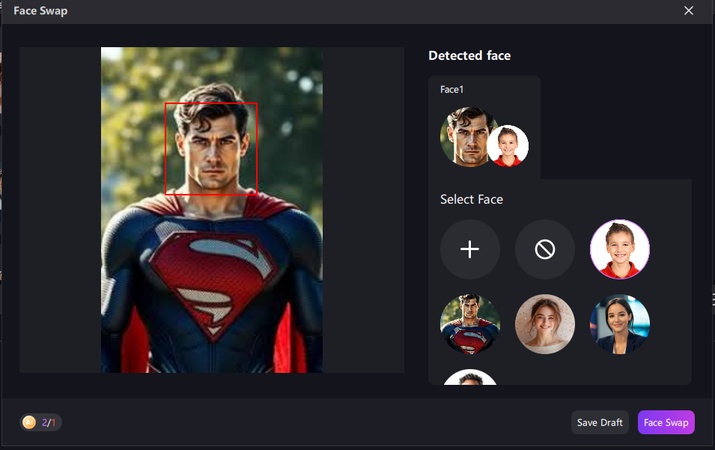Image resolution: width=715 pixels, height=450 pixels.
Task: Click the 2/1 credits counter
Action: [x=48, y=422]
